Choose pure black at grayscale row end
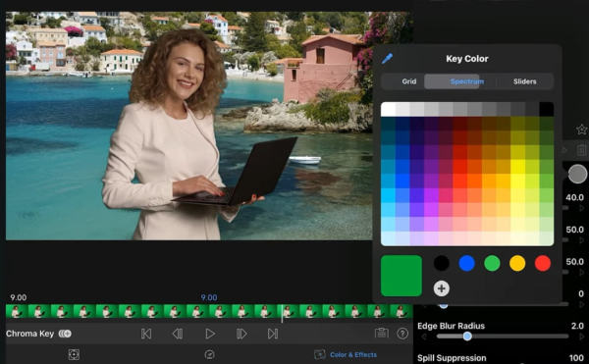 coord(546,109)
